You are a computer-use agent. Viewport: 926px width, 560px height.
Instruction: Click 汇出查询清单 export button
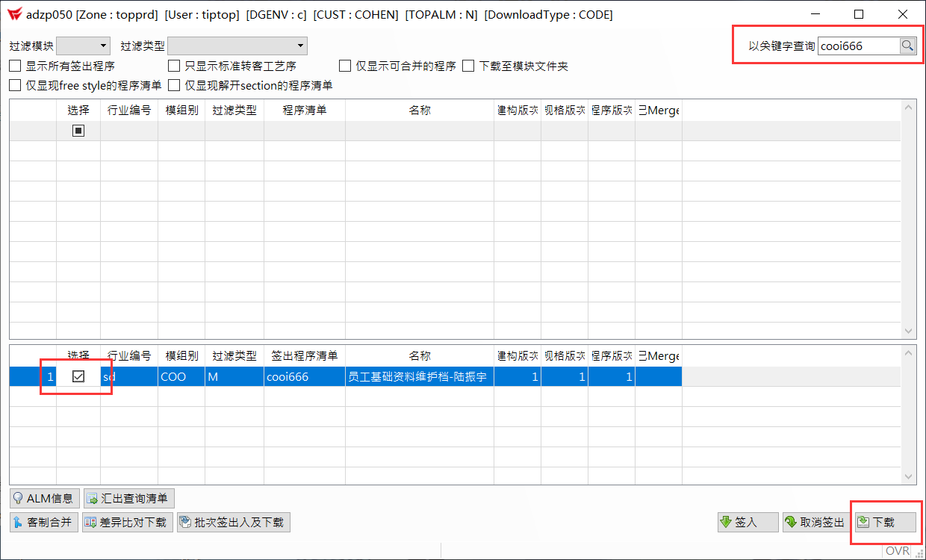(x=128, y=498)
